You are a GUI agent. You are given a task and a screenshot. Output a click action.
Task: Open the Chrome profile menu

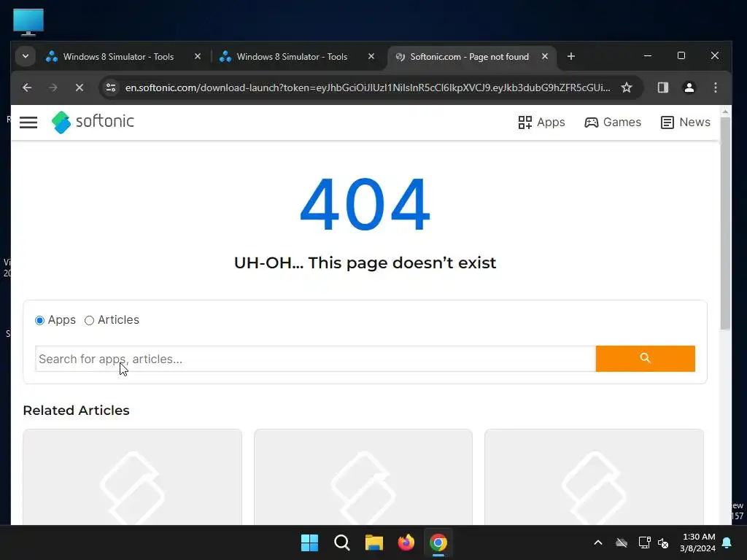(x=689, y=87)
